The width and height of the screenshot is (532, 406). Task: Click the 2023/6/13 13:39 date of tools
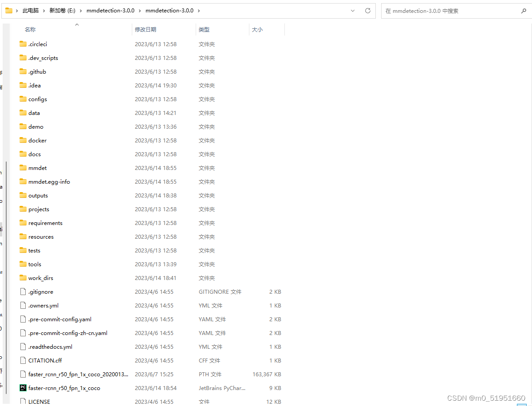click(x=156, y=264)
